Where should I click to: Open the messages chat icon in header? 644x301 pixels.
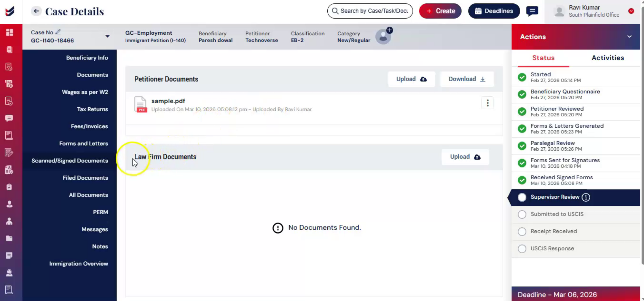[532, 11]
